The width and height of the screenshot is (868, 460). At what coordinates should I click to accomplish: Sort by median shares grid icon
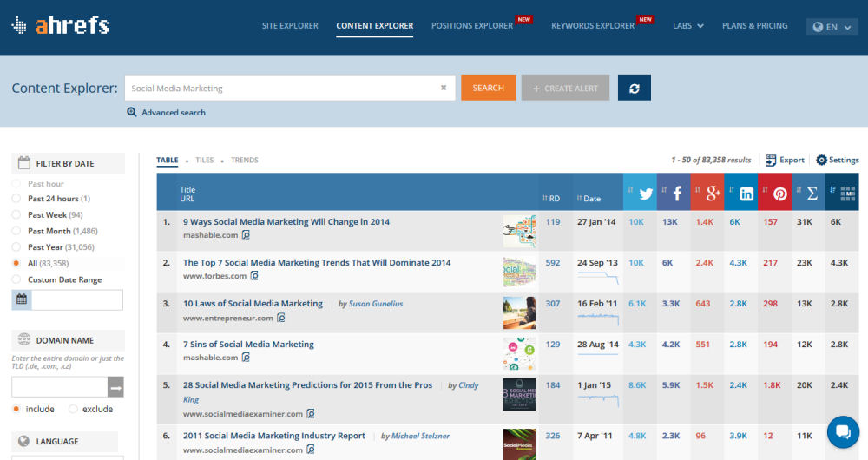pyautogui.click(x=847, y=194)
